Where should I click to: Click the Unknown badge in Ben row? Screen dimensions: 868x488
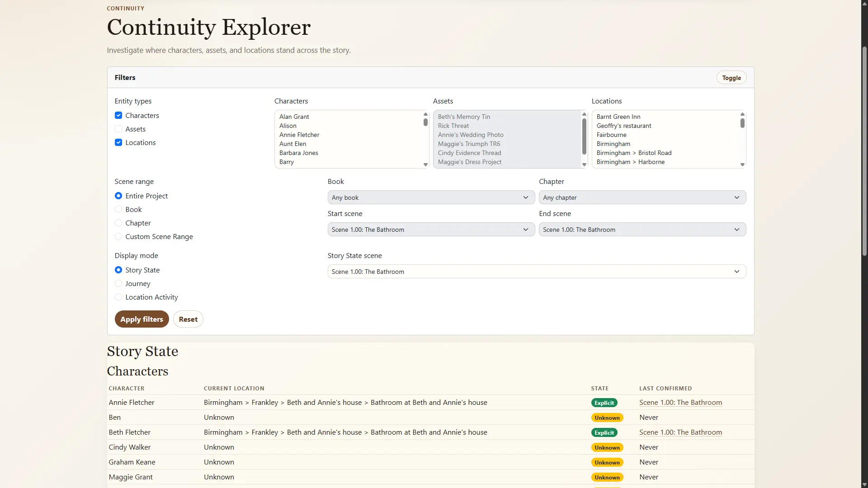607,418
